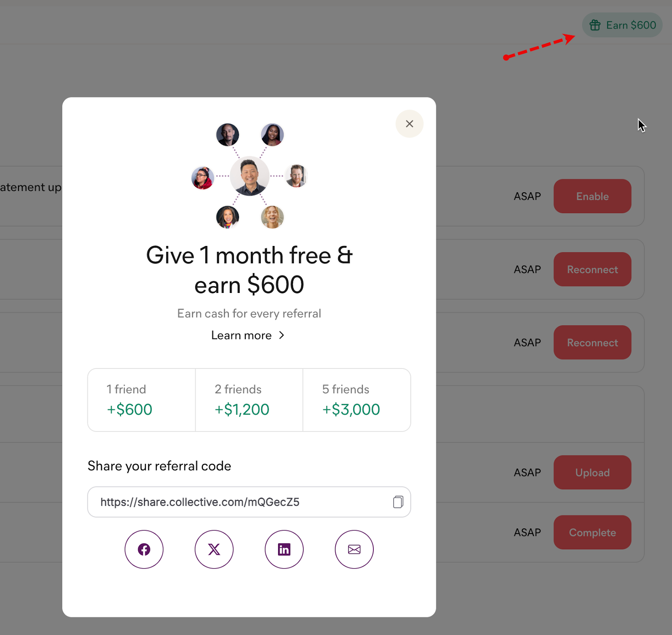Expand Learn more chevron arrow
Image resolution: width=672 pixels, height=635 pixels.
282,335
